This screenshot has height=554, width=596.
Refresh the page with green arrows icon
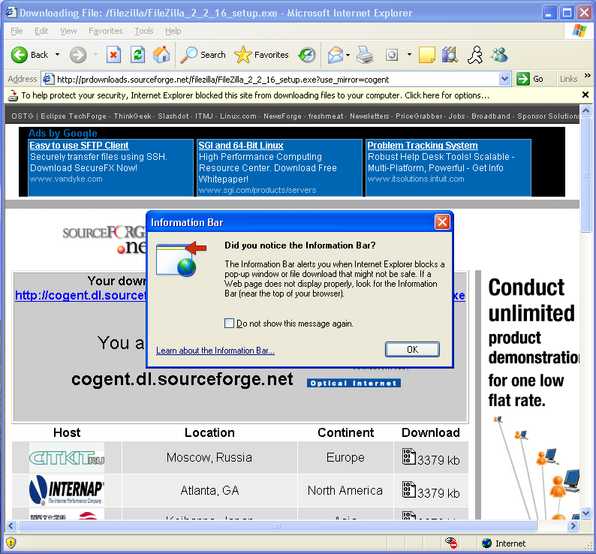(x=137, y=55)
